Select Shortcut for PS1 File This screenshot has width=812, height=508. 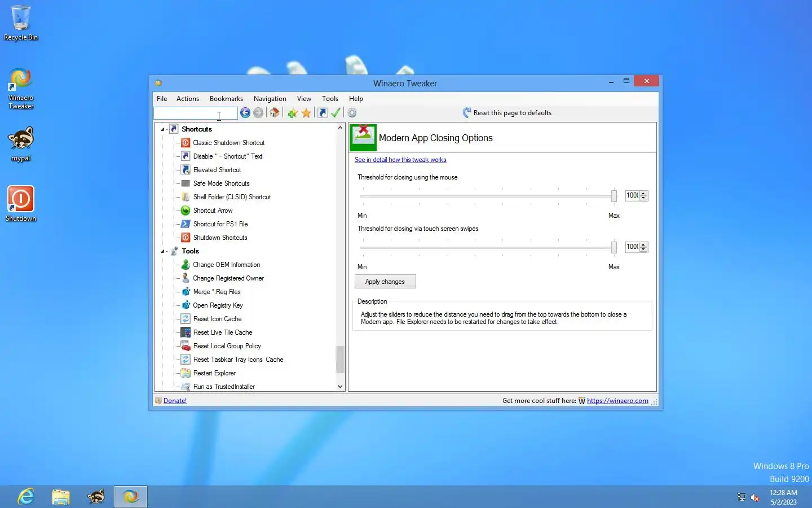pyautogui.click(x=220, y=224)
